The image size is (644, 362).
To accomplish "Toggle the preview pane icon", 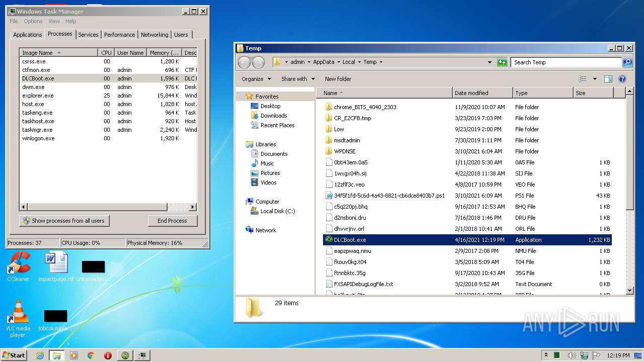I will coord(608,79).
